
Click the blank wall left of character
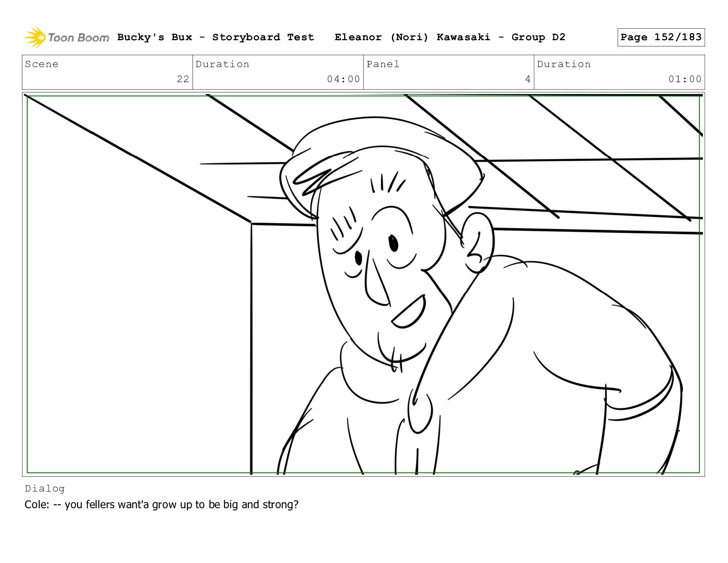click(132, 331)
